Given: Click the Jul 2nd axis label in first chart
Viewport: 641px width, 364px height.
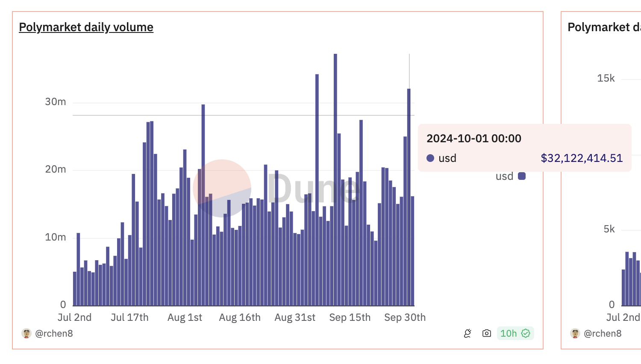Looking at the screenshot, I should click(x=74, y=317).
